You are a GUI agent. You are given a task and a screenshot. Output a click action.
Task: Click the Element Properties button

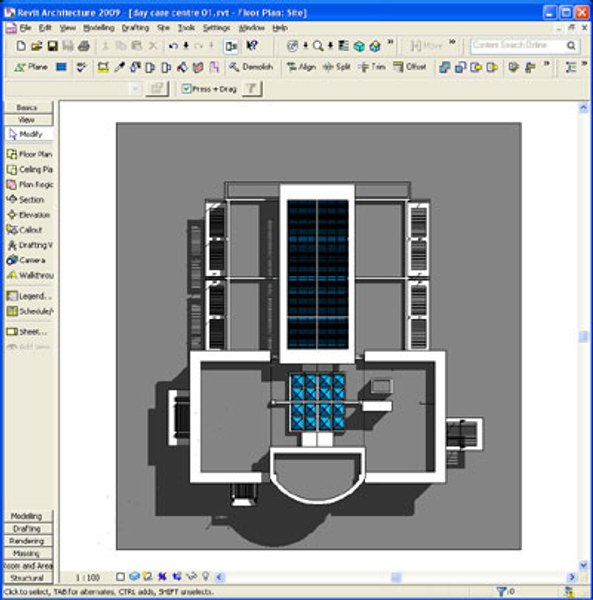click(x=157, y=89)
